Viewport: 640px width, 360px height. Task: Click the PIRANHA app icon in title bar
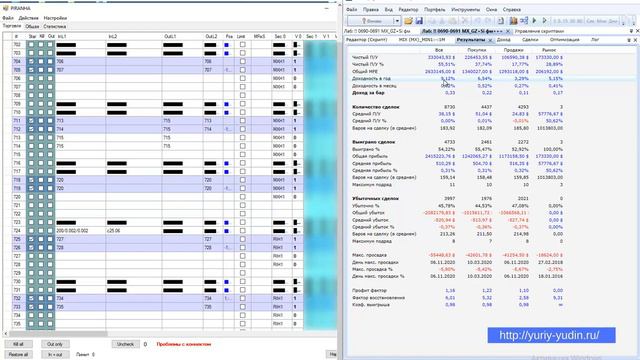tap(5, 8)
